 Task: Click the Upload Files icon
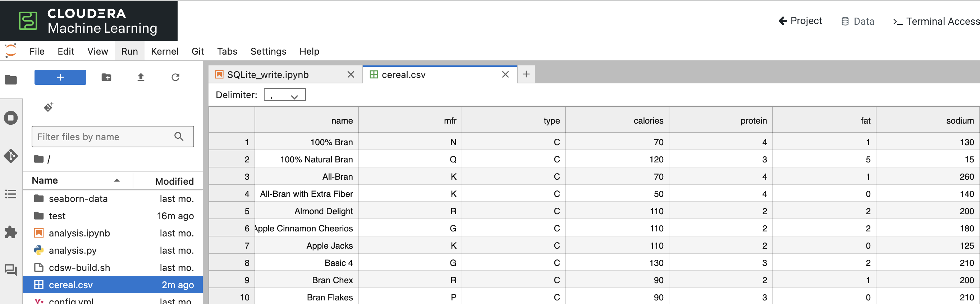coord(141,77)
